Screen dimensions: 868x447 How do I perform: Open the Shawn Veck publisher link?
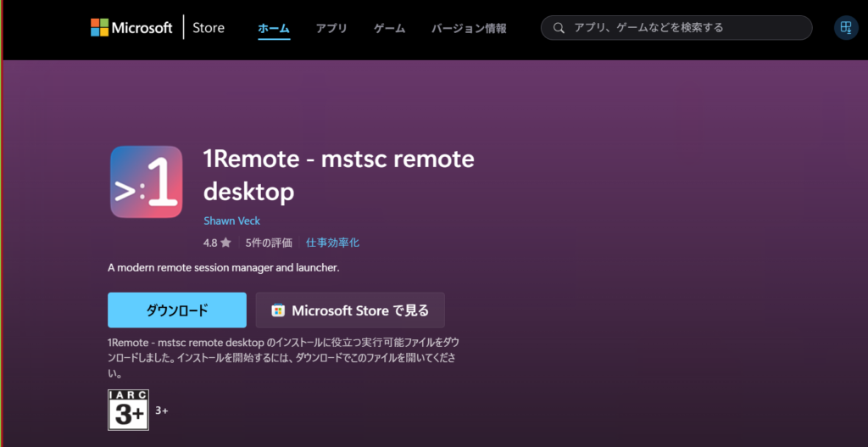point(231,221)
